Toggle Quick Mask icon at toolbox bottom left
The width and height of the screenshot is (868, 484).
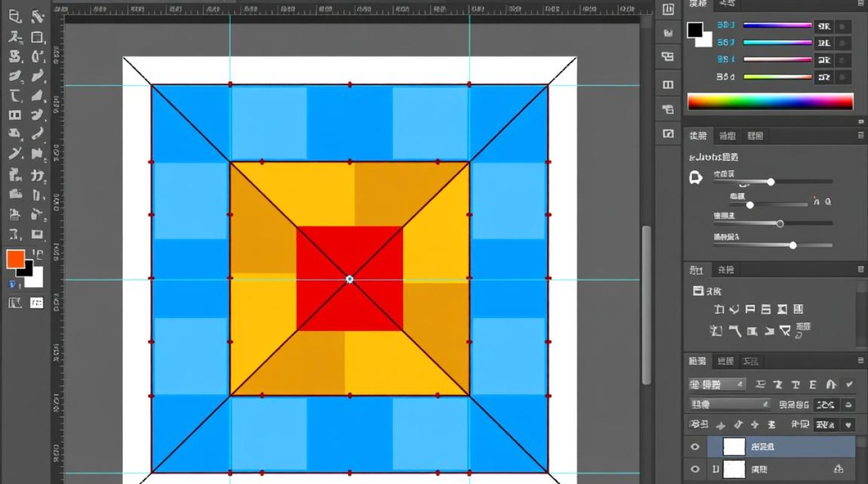tap(14, 303)
